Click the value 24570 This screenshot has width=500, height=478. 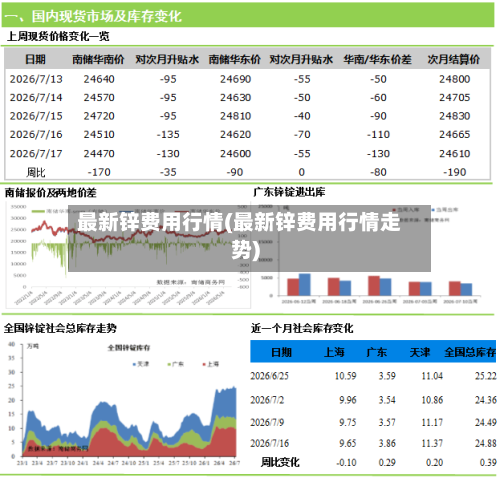point(99,97)
